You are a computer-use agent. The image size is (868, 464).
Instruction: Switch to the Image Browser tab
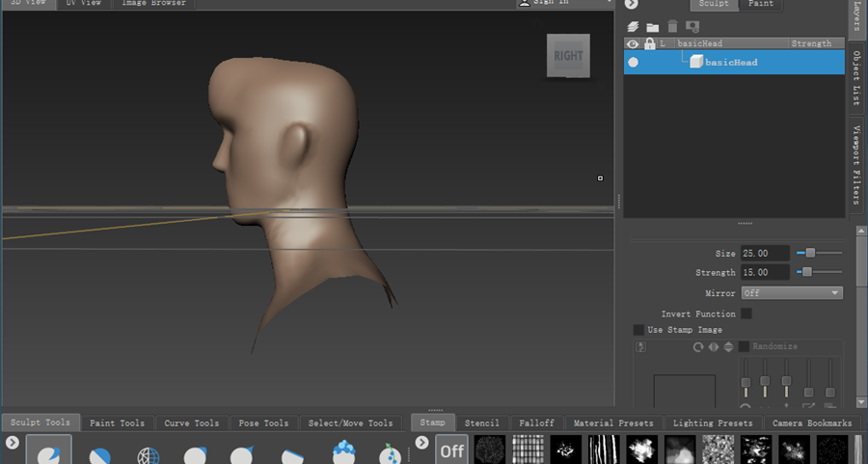coord(154,3)
